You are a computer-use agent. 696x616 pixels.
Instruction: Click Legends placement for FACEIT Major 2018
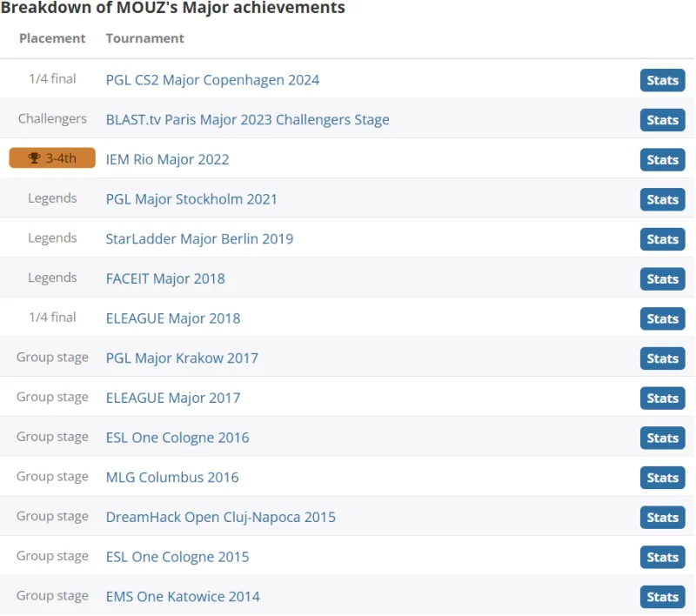click(52, 278)
